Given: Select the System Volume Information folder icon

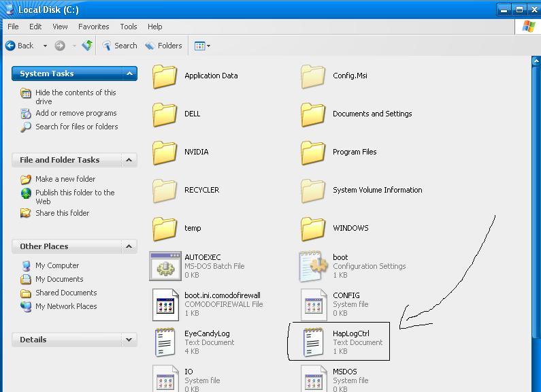Looking at the screenshot, I should pyautogui.click(x=313, y=191).
